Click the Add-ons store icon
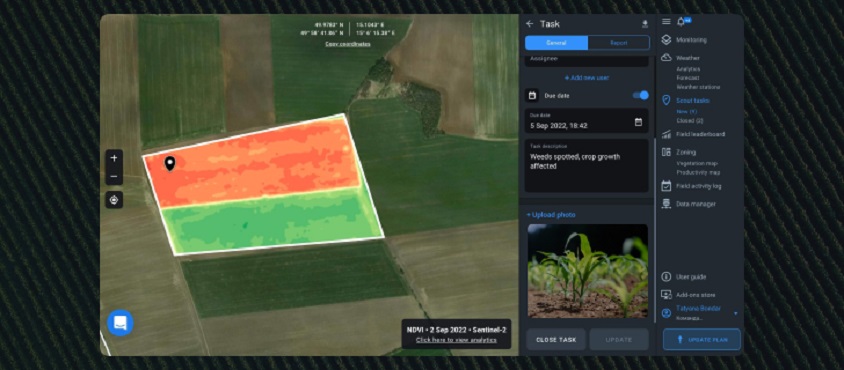The height and width of the screenshot is (370, 844). pyautogui.click(x=666, y=295)
